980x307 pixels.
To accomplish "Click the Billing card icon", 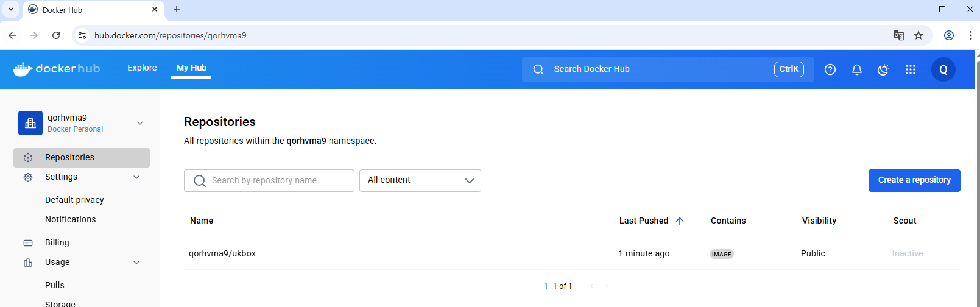I will tap(28, 243).
